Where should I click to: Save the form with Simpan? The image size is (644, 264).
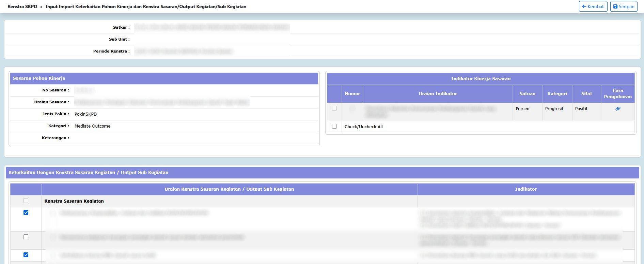point(624,6)
